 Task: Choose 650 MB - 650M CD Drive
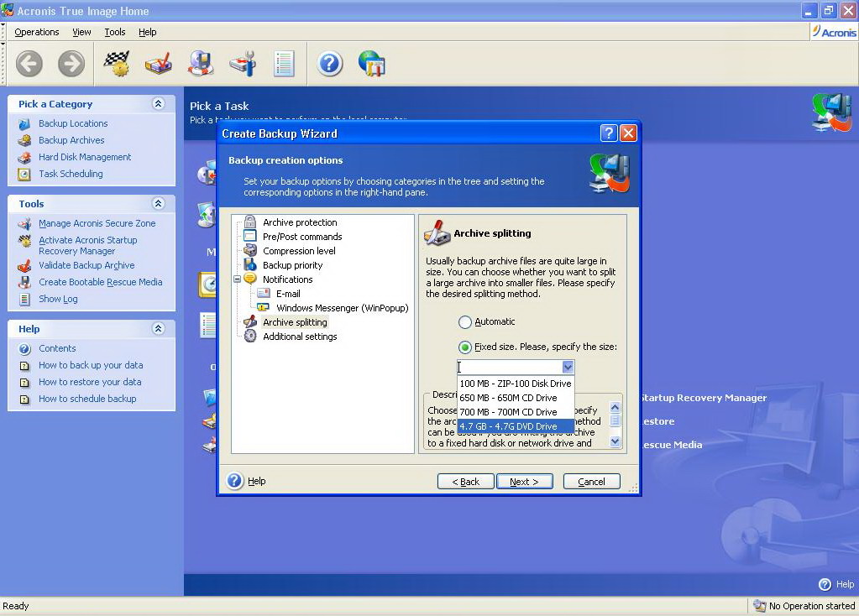[x=516, y=398]
